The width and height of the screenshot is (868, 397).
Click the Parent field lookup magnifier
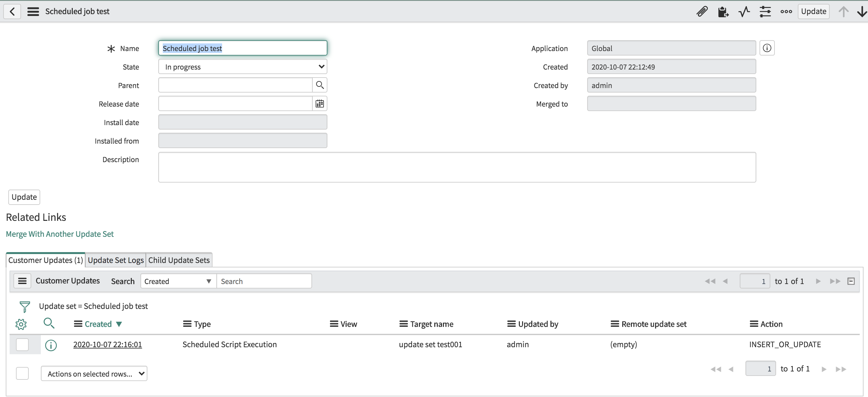pyautogui.click(x=319, y=85)
